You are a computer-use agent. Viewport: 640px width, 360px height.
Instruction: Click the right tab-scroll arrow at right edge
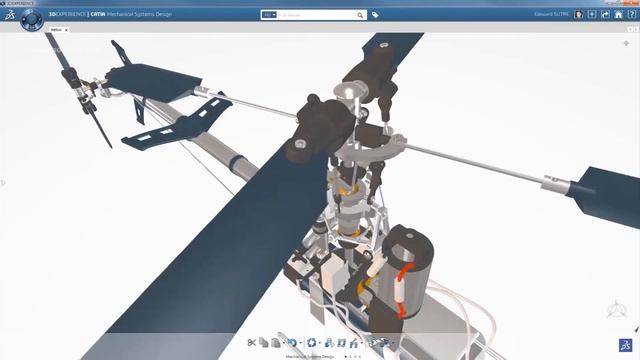point(636,29)
